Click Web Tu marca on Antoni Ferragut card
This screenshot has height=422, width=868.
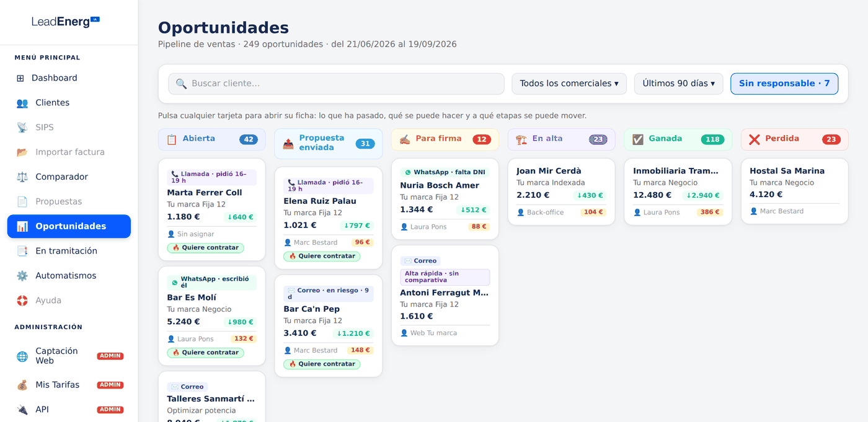pyautogui.click(x=429, y=333)
